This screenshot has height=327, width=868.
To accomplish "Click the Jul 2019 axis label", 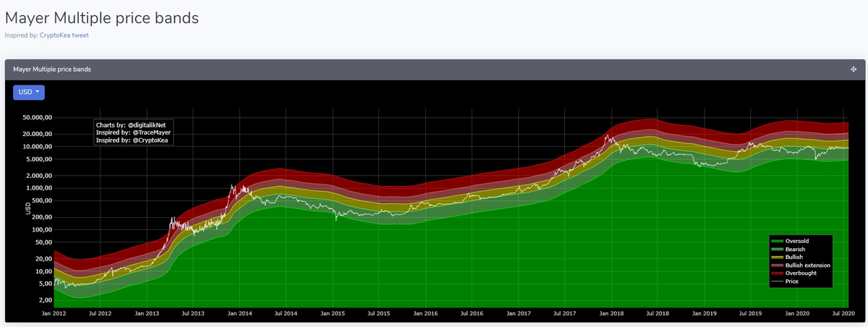I will 751,313.
